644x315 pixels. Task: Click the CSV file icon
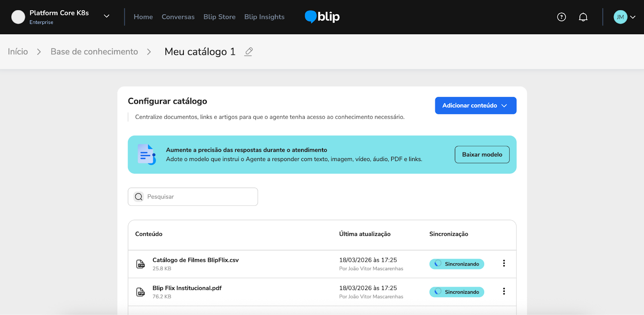tap(140, 264)
